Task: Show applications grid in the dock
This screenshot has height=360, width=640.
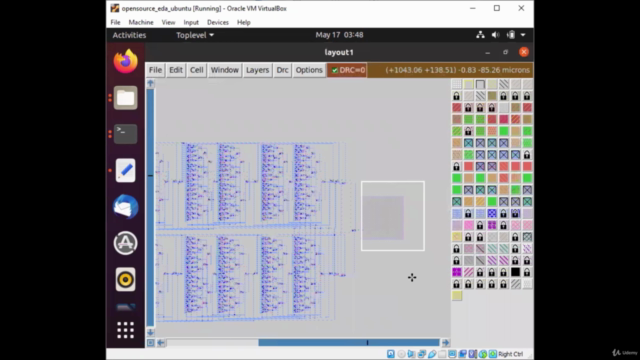Action: click(125, 330)
